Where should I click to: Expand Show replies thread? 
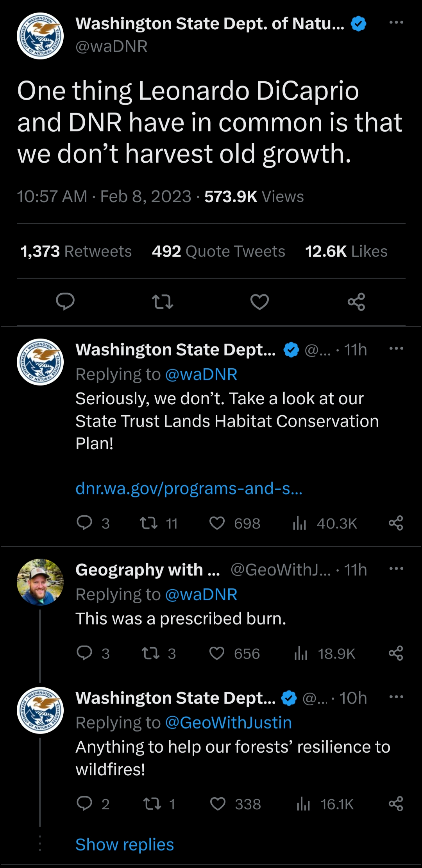click(x=125, y=845)
